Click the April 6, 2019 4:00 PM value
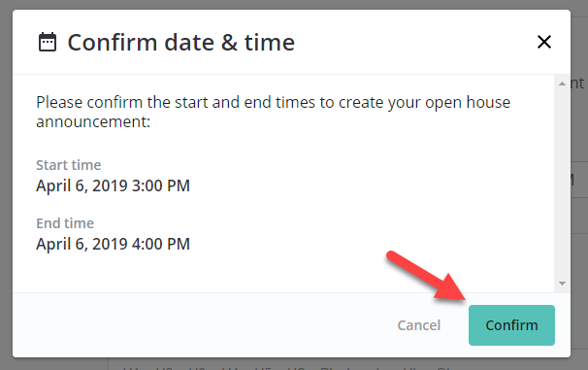 click(113, 244)
